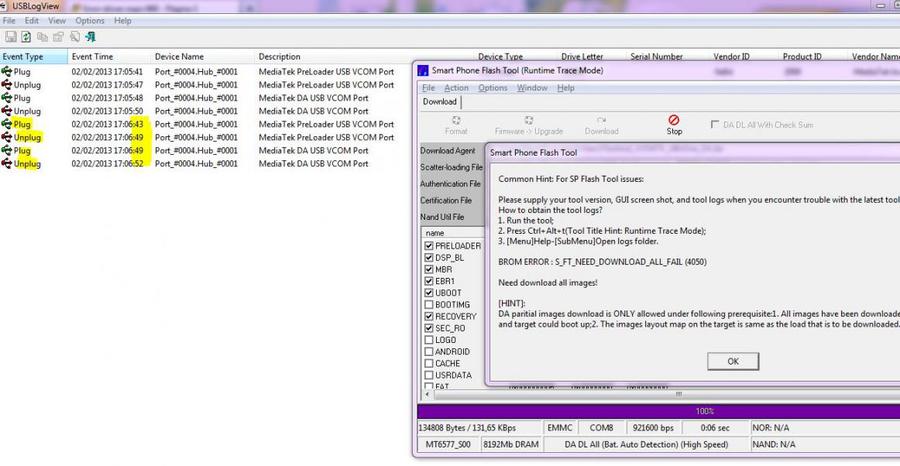900x466 pixels.
Task: Check the BOOTIMG partition checkbox
Action: [x=429, y=305]
